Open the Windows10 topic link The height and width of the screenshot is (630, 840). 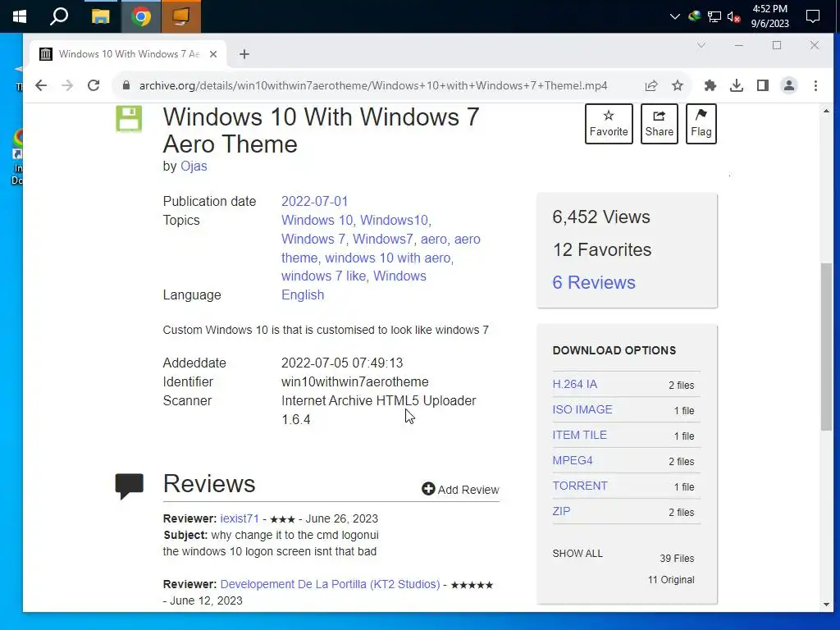click(x=395, y=220)
